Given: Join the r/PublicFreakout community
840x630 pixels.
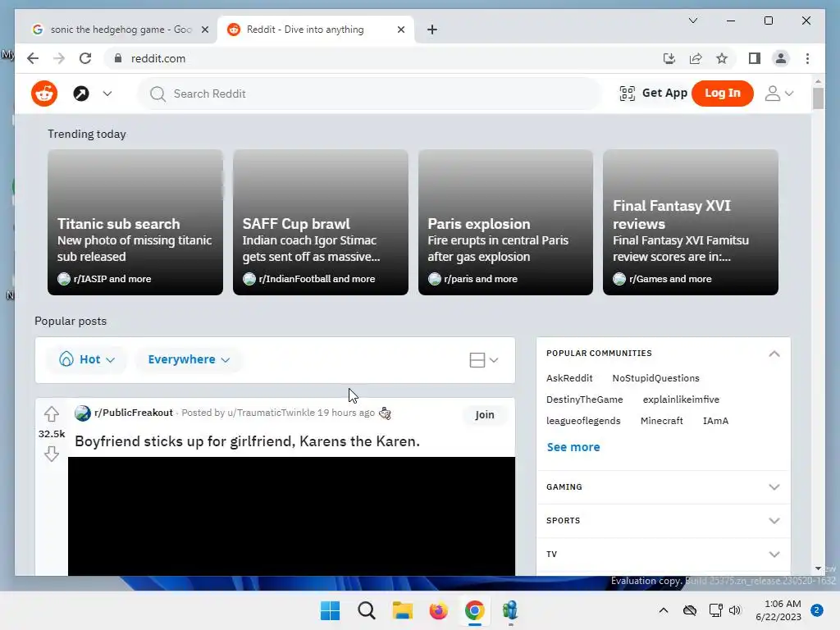Looking at the screenshot, I should [484, 414].
